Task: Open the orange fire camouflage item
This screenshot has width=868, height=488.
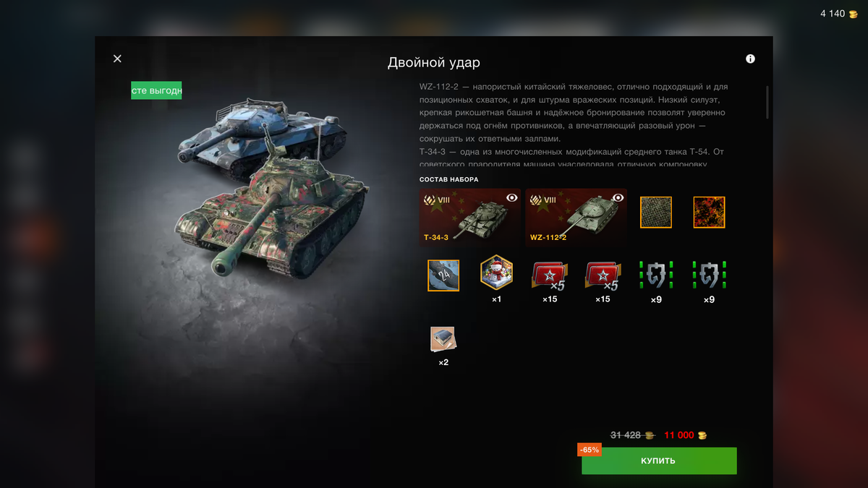Action: (709, 213)
